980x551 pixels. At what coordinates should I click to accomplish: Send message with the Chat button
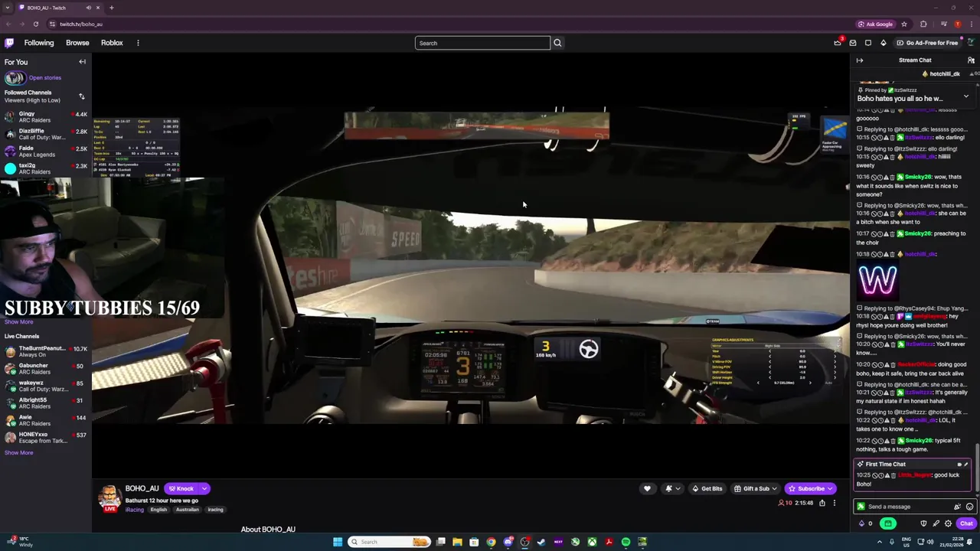(966, 523)
